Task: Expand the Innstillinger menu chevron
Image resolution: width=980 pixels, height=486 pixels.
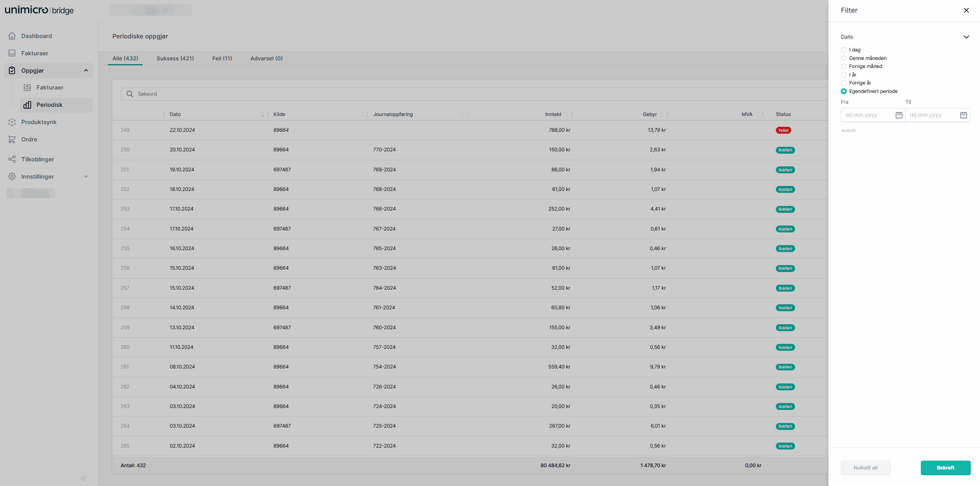Action: point(86,177)
